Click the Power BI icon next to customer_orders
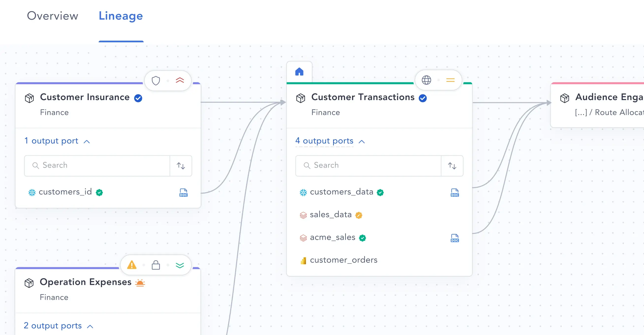The width and height of the screenshot is (644, 335). coord(303,261)
